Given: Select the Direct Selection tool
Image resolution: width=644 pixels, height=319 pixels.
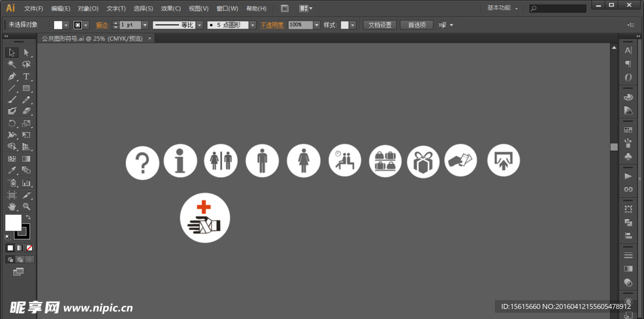Looking at the screenshot, I should (x=26, y=53).
